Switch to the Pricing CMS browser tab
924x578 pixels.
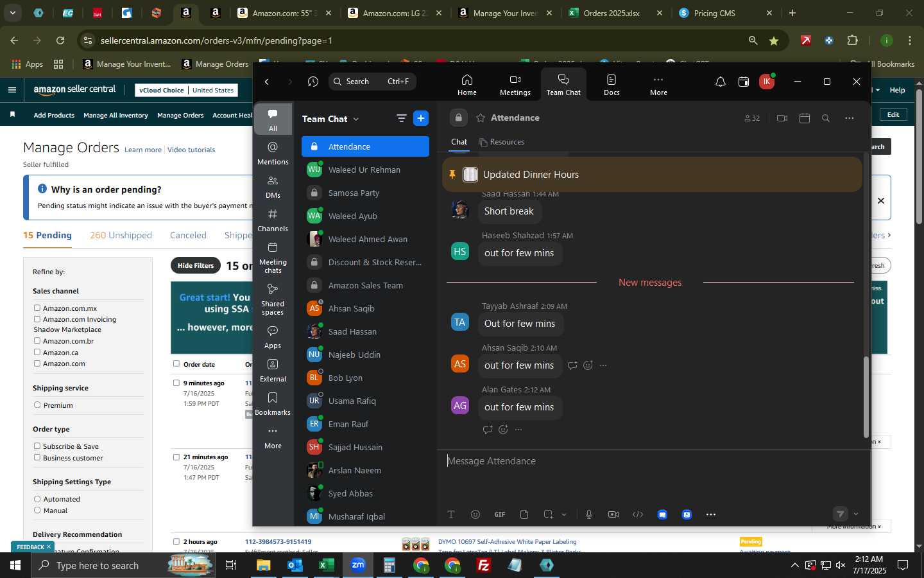[725, 13]
